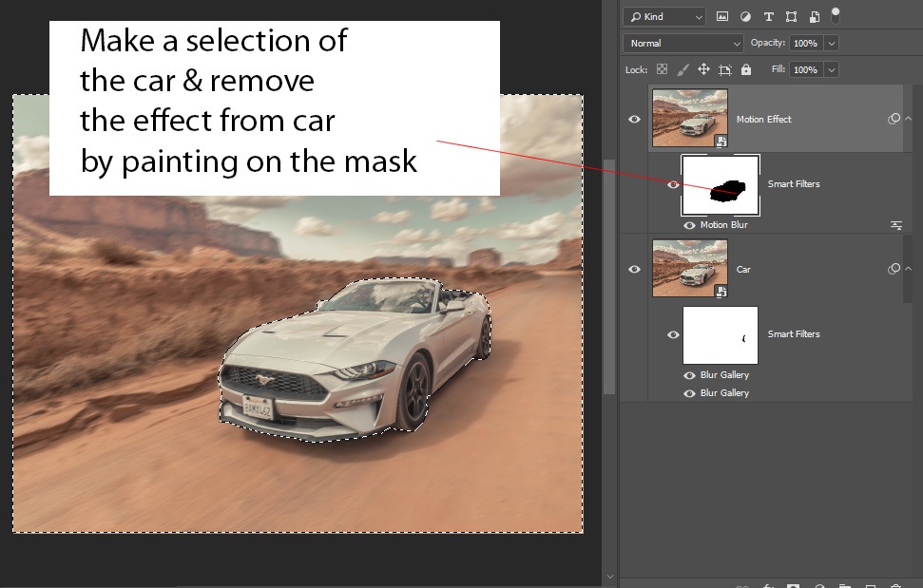The image size is (923, 588).
Task: Filter layers by type layer icon
Action: [x=768, y=16]
